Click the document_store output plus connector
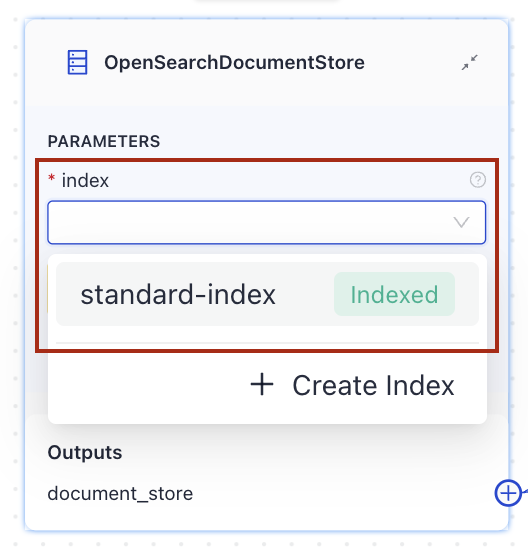The height and width of the screenshot is (552, 528). pyautogui.click(x=508, y=493)
